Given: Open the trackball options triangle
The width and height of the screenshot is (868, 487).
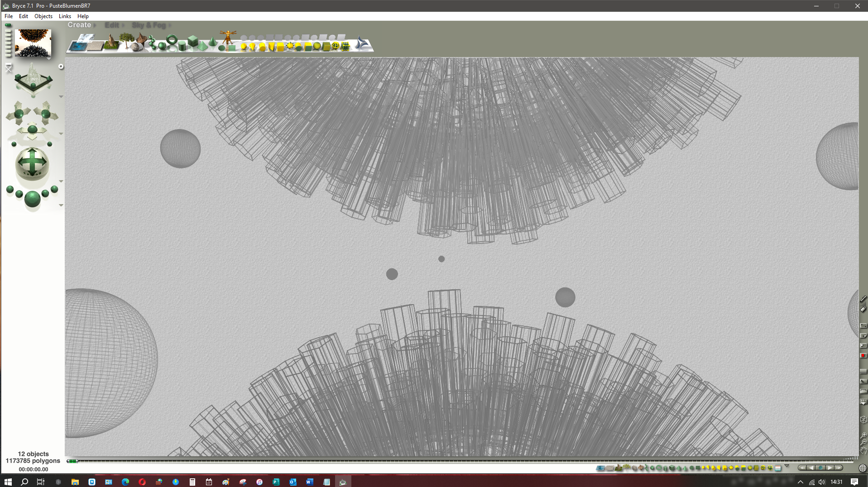Looking at the screenshot, I should pos(61,181).
